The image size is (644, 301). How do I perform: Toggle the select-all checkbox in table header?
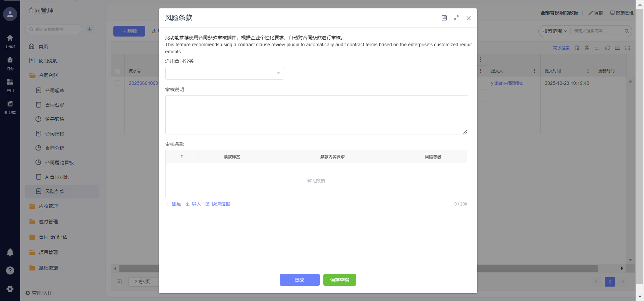(x=118, y=71)
